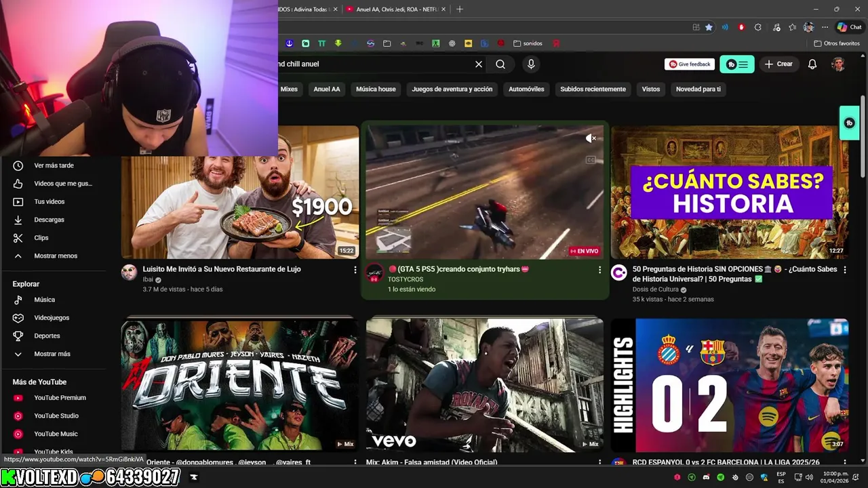Click the read aloud toolbar icon
Screen dimensions: 868x488
[x=725, y=27]
